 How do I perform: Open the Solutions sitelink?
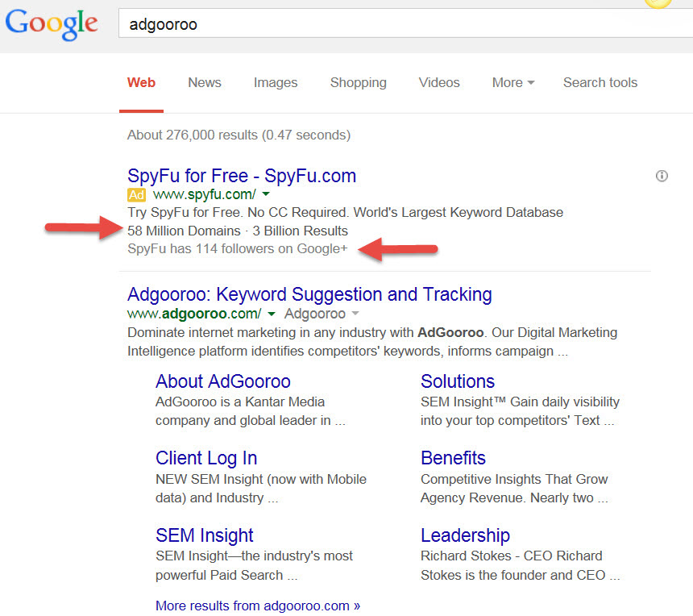457,381
